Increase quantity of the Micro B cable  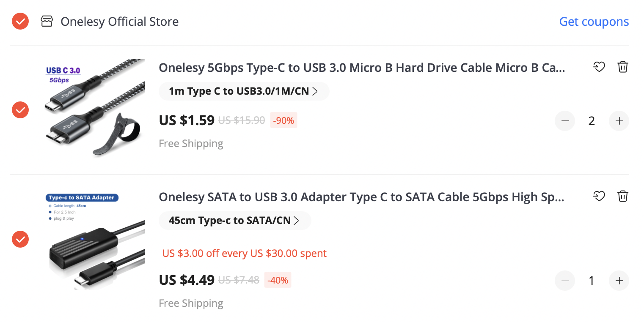pos(619,121)
